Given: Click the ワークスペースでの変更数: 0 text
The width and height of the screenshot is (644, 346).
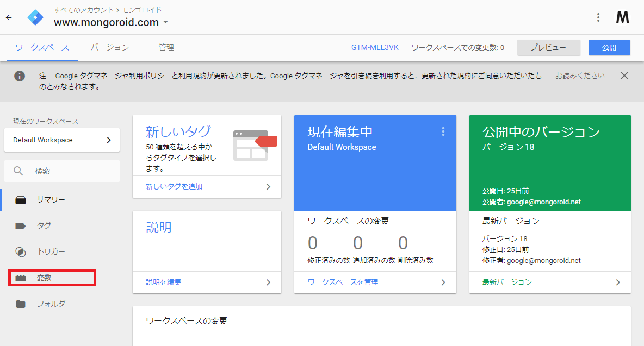Looking at the screenshot, I should [457, 48].
